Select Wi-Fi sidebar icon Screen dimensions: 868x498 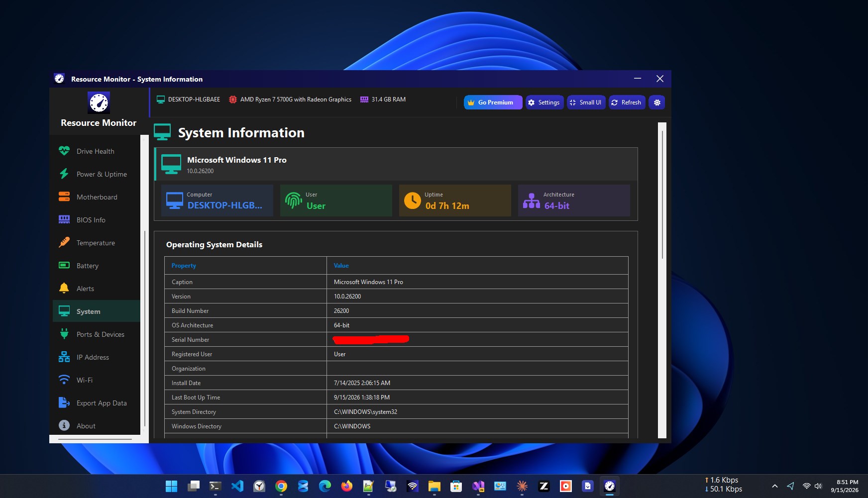point(64,380)
